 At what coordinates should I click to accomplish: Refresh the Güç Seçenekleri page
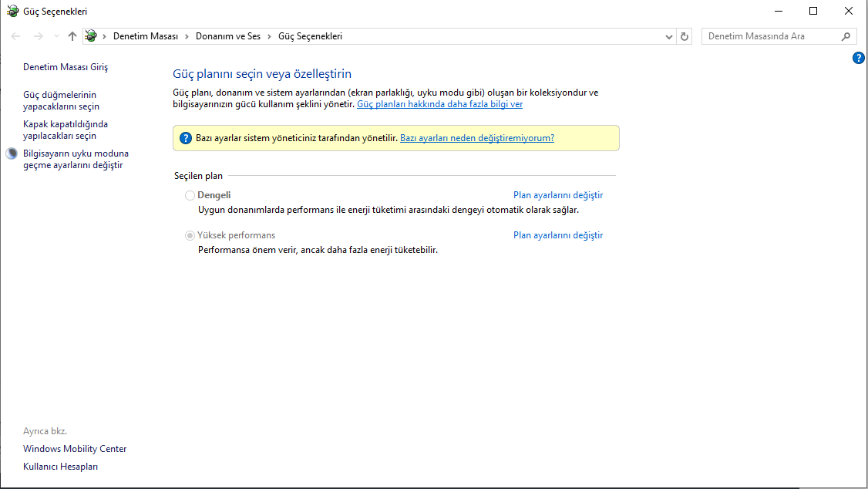[685, 36]
